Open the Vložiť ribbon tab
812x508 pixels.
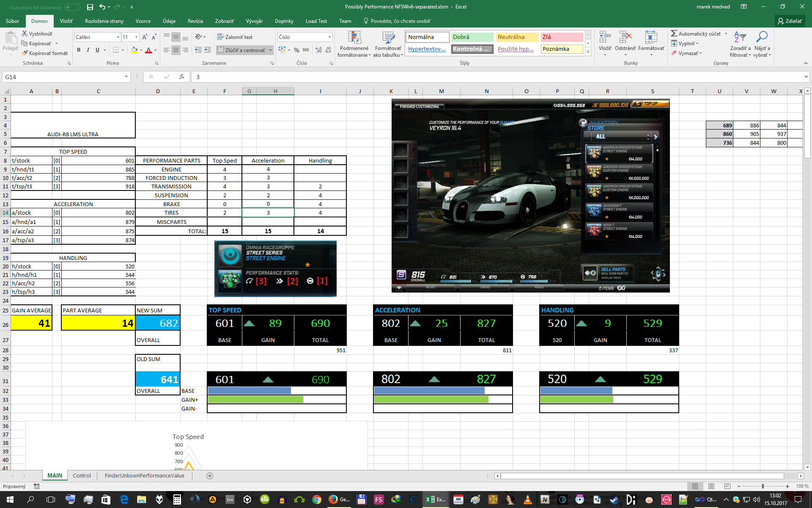pos(66,21)
